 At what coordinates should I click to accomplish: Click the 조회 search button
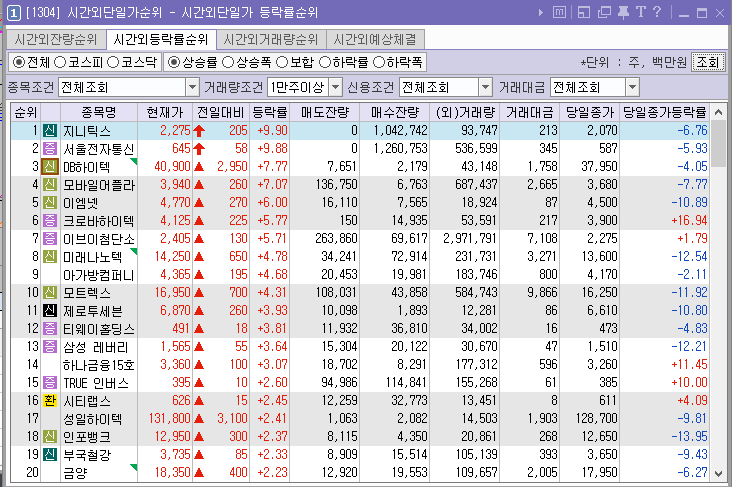click(x=708, y=62)
